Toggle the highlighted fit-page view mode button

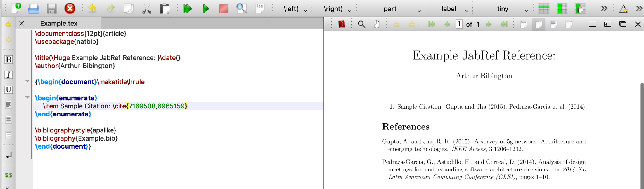[x=539, y=24]
